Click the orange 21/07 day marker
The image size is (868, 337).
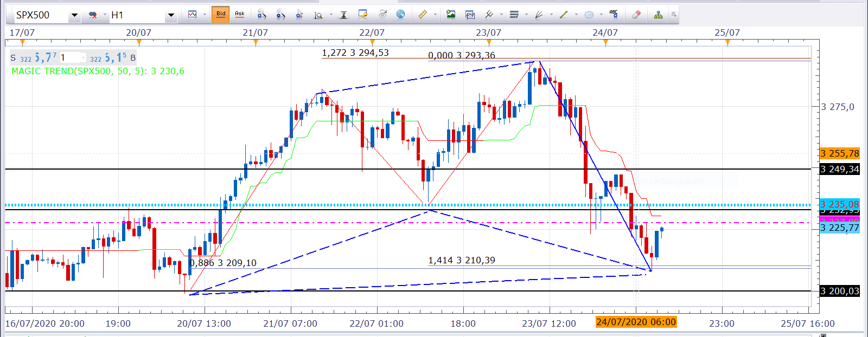[256, 42]
